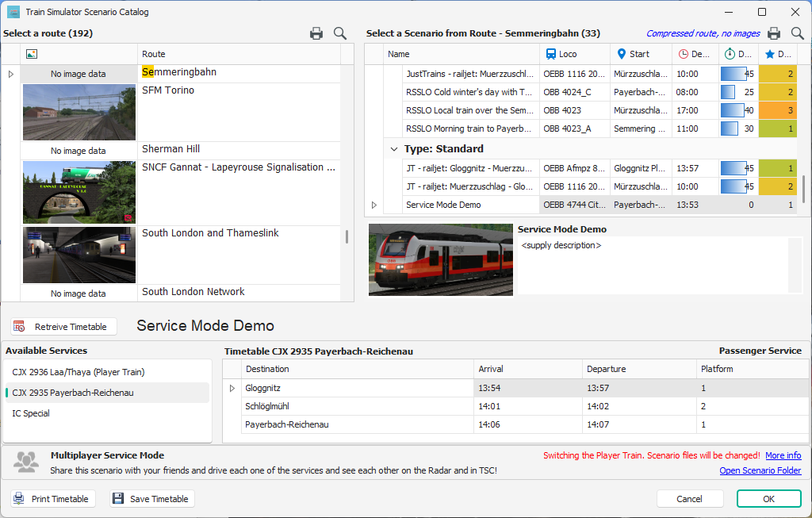This screenshot has height=518, width=812.
Task: Click the orange difficulty 3 cell
Action: (778, 110)
